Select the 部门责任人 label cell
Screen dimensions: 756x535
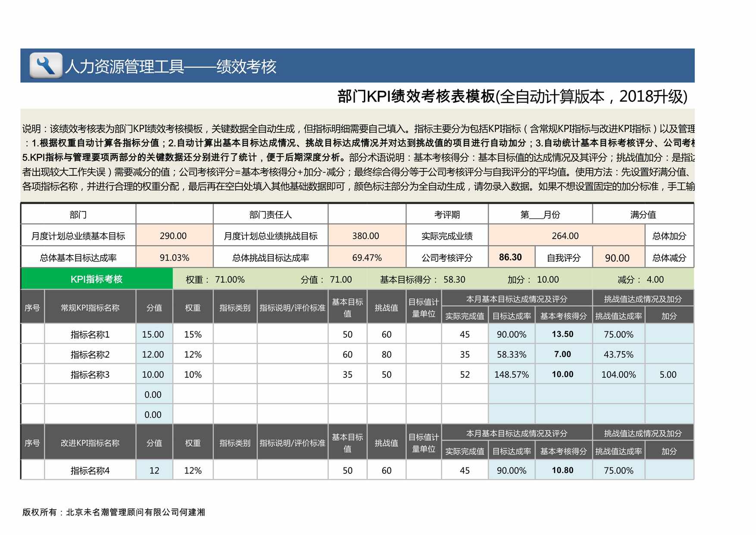(271, 214)
